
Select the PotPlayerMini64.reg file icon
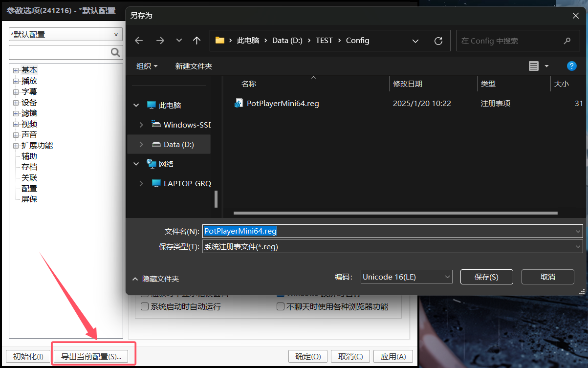pyautogui.click(x=239, y=103)
